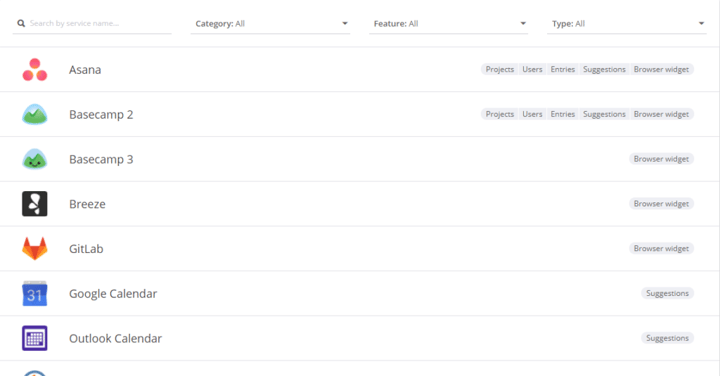The image size is (720, 376).
Task: Click the Google Calendar 31 icon
Action: tap(35, 293)
